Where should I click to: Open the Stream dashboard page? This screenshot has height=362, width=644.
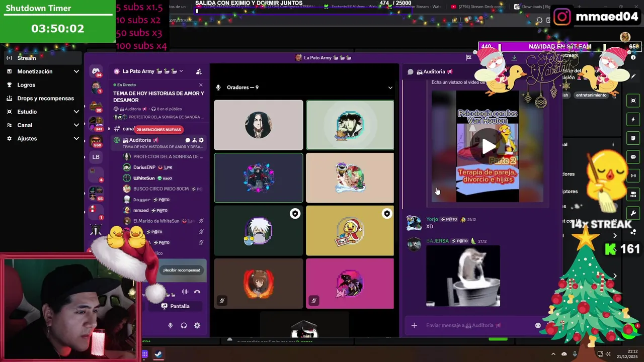pyautogui.click(x=43, y=58)
